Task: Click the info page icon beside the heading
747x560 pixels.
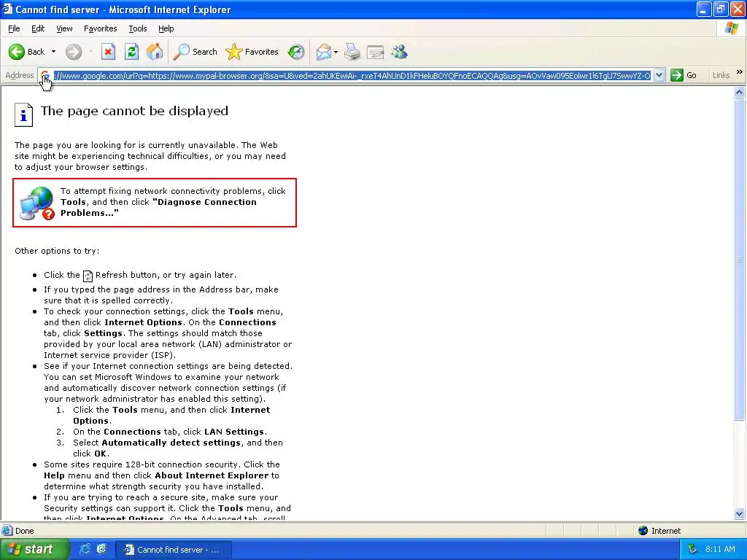Action: click(23, 114)
